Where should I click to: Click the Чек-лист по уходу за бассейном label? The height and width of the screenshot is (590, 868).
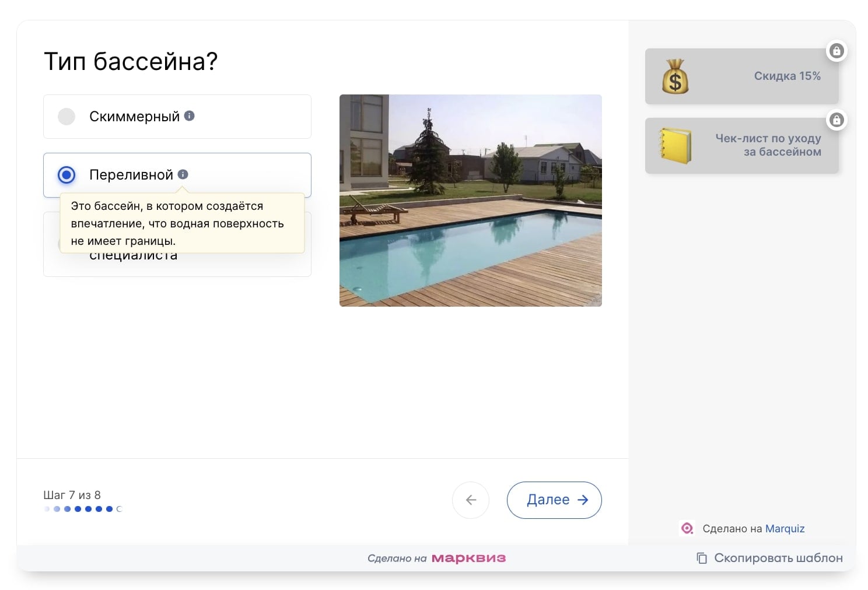[768, 145]
